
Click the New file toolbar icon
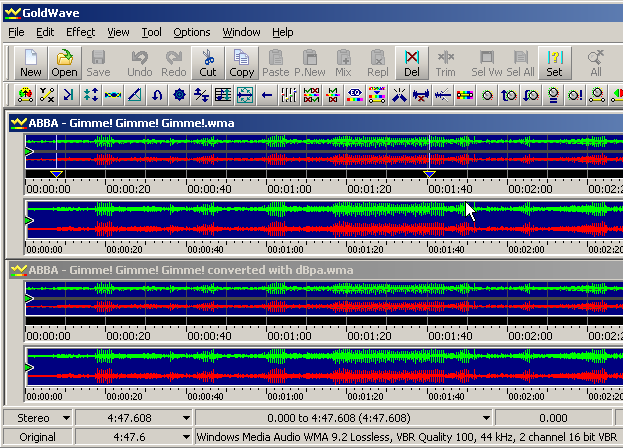click(x=31, y=63)
